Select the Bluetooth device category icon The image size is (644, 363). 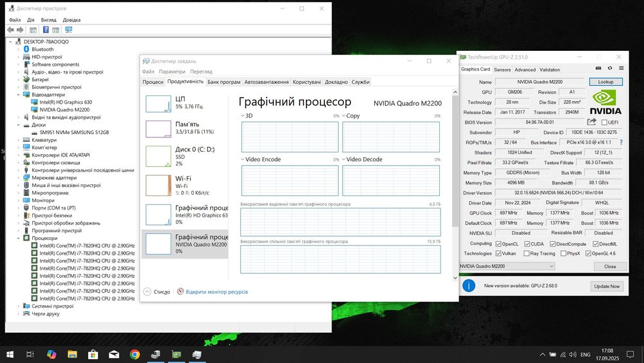pos(26,49)
